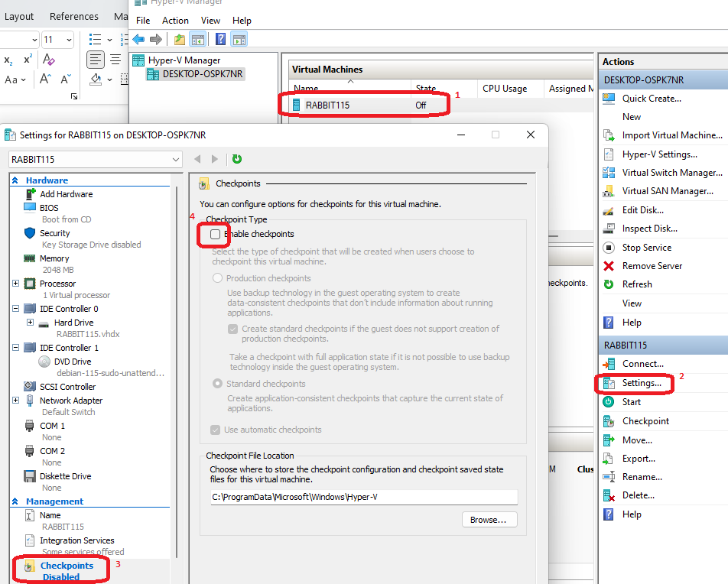Toggle Create standard checkpoints fallback checkbox

tap(232, 329)
